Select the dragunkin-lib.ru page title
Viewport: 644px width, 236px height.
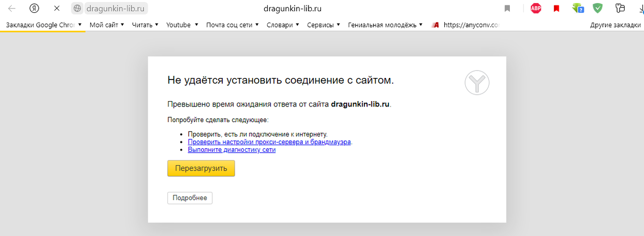(x=294, y=9)
